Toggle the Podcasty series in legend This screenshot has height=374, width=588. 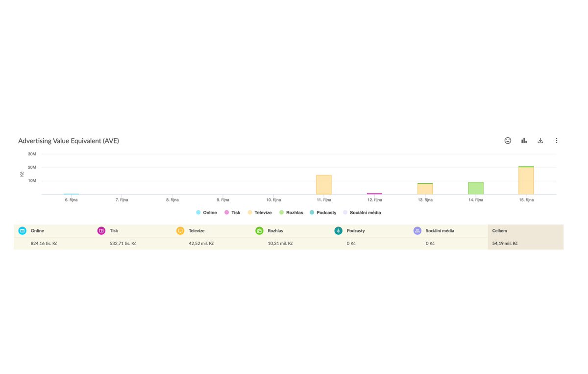point(323,213)
